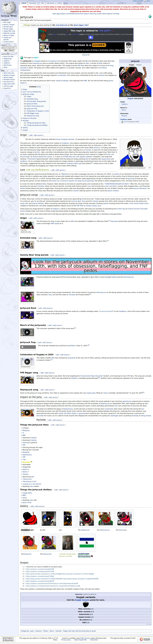This screenshot has width=153, height=644.
Task: Switch to the discussion tab
Action: click(33, 3)
